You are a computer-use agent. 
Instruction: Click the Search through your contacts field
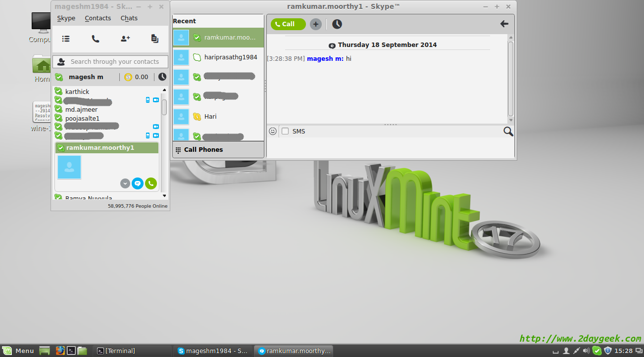click(114, 62)
